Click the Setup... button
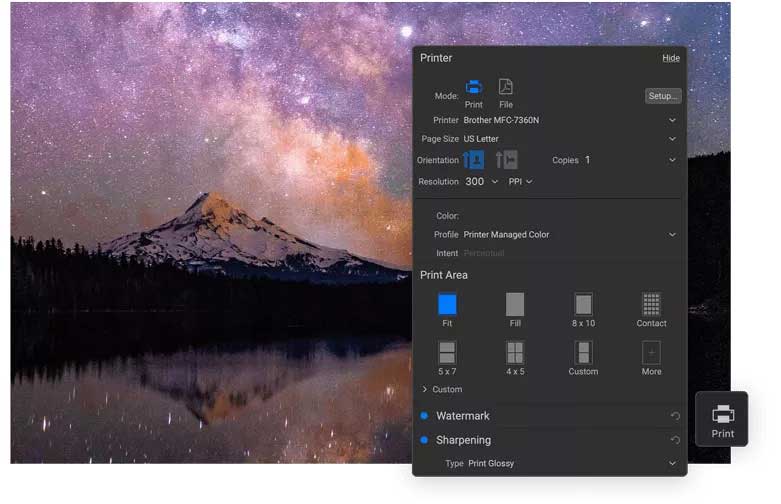Viewport: 781px width, 504px height. point(663,96)
